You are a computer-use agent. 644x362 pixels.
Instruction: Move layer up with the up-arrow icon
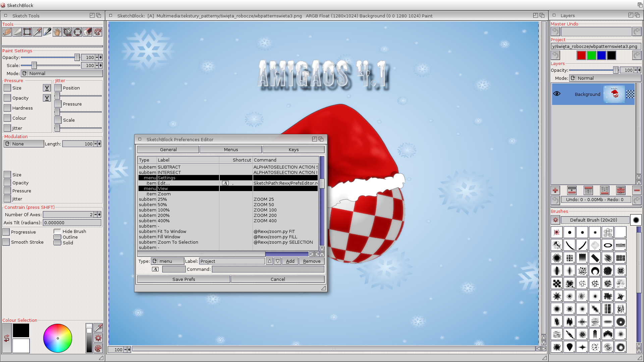click(x=588, y=190)
